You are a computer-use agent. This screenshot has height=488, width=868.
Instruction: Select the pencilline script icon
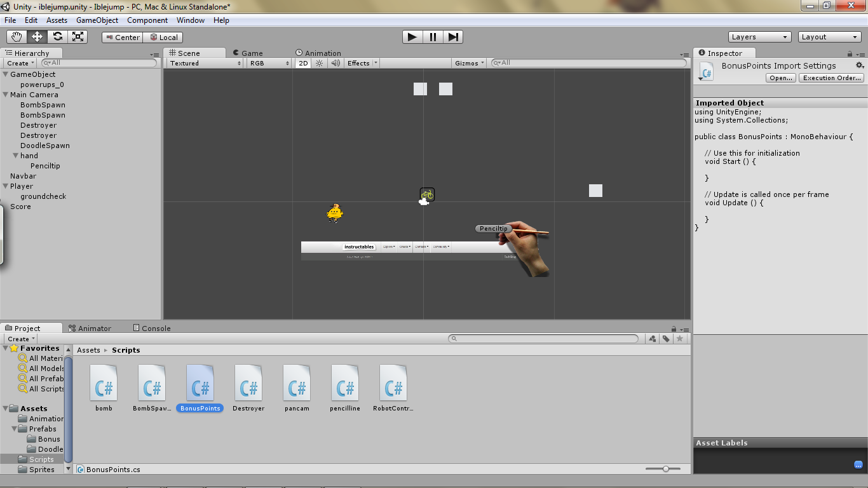click(345, 383)
